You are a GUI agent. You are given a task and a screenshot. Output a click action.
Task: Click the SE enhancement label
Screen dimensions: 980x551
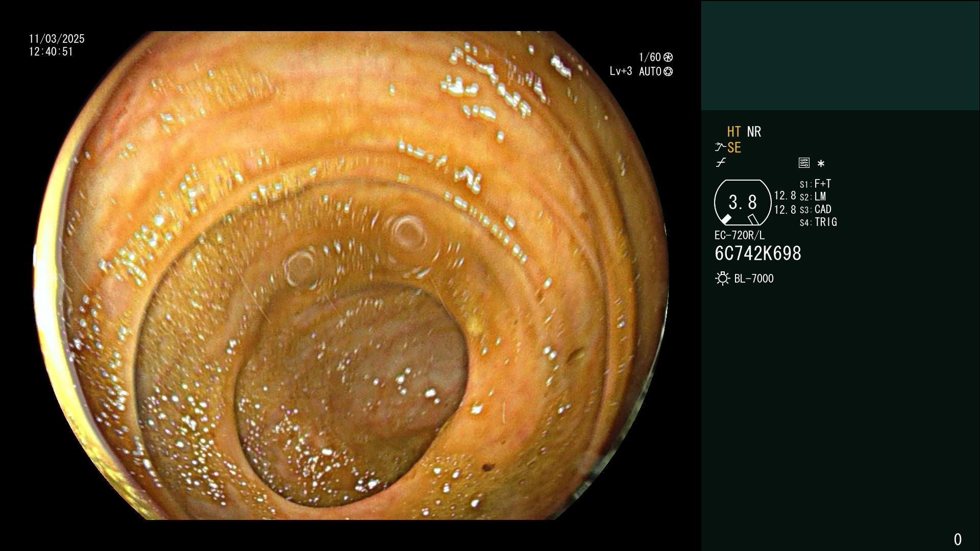click(734, 148)
